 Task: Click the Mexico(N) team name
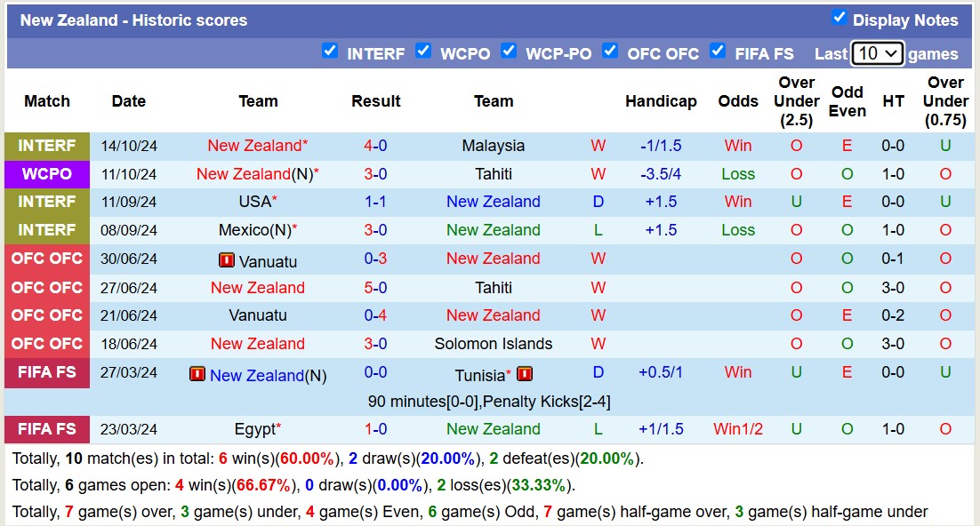click(254, 230)
